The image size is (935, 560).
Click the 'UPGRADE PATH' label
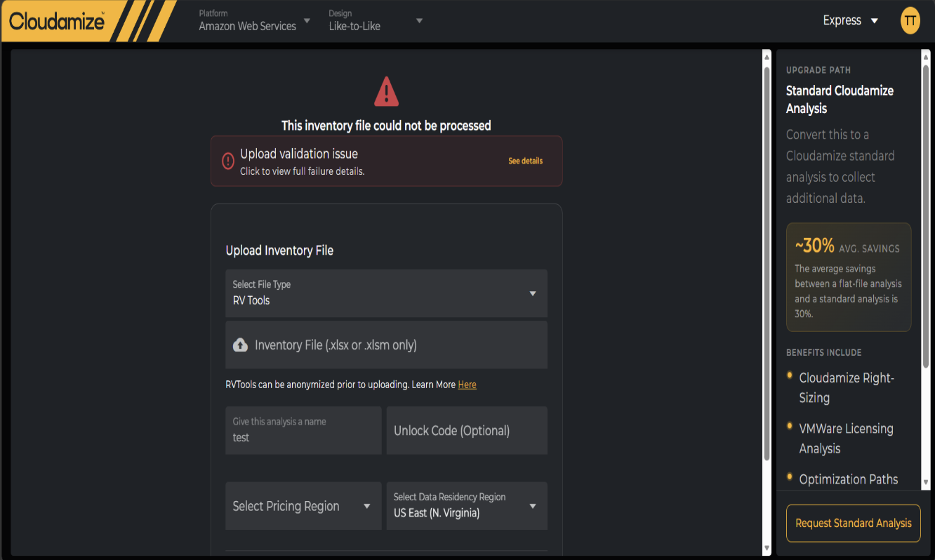pos(818,70)
